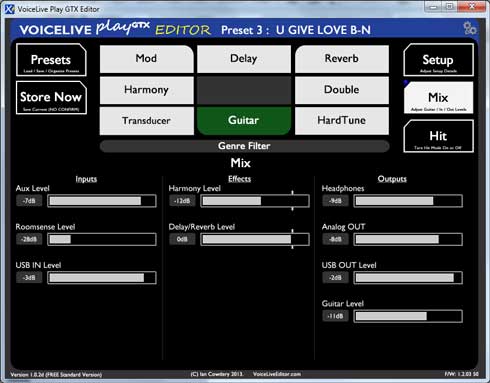This screenshot has width=490, height=383.
Task: Adjust the Harmony Level slider
Action: coord(255,201)
